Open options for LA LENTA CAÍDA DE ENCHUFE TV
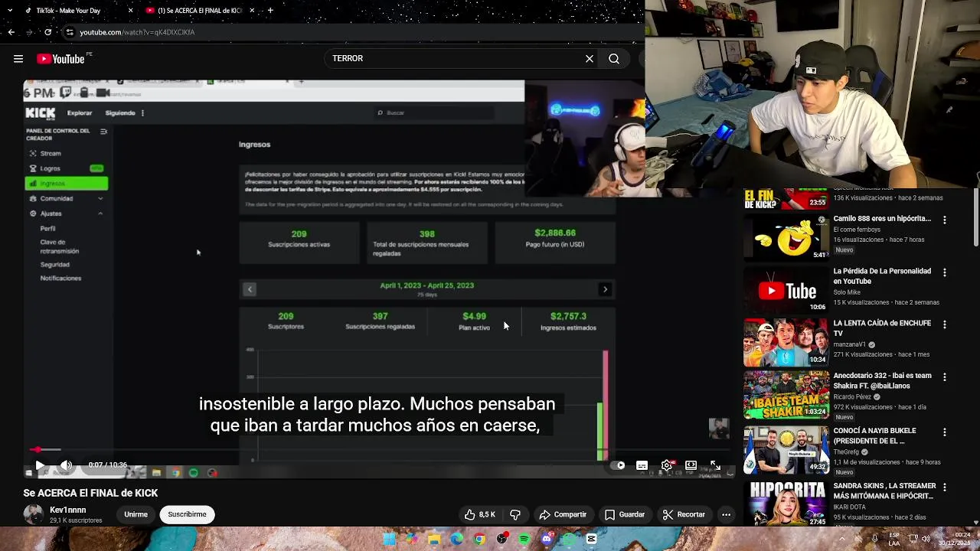This screenshot has width=980, height=551. click(x=944, y=324)
